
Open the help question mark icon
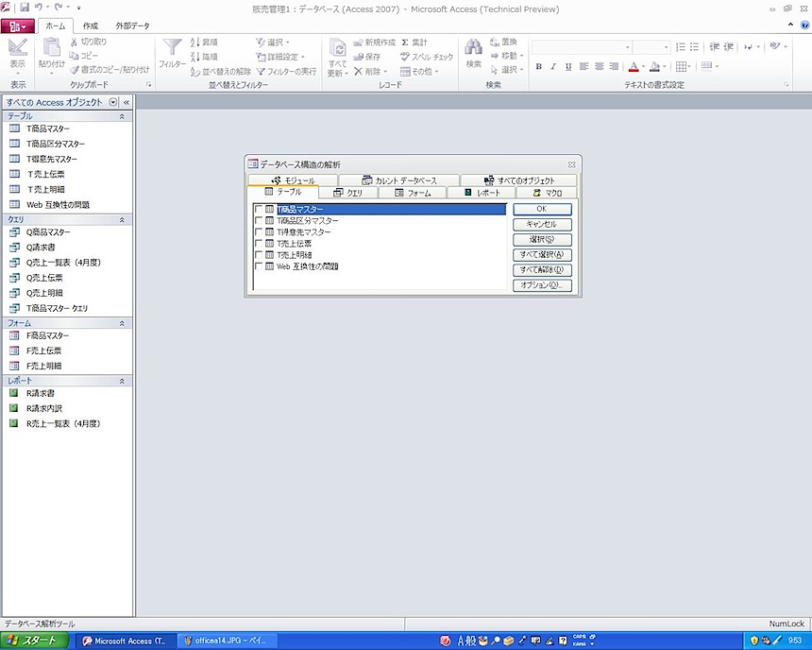pyautogui.click(x=804, y=25)
